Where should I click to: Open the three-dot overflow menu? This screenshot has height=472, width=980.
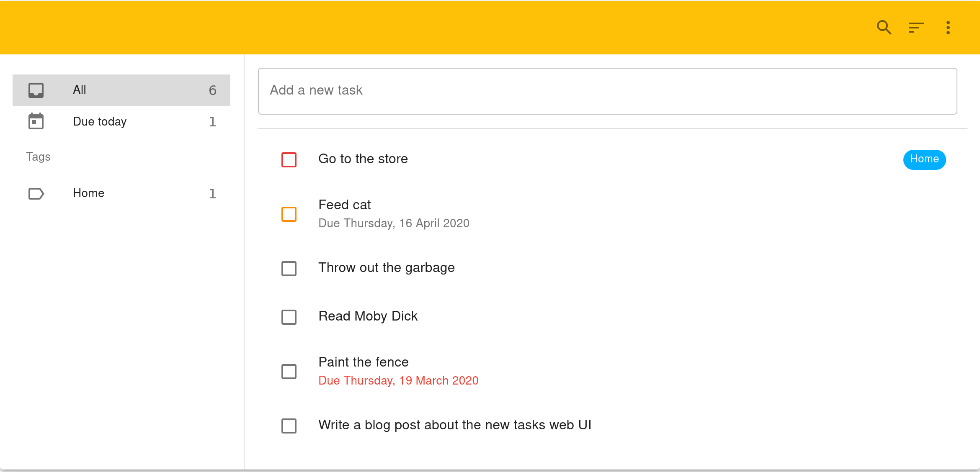pyautogui.click(x=948, y=28)
